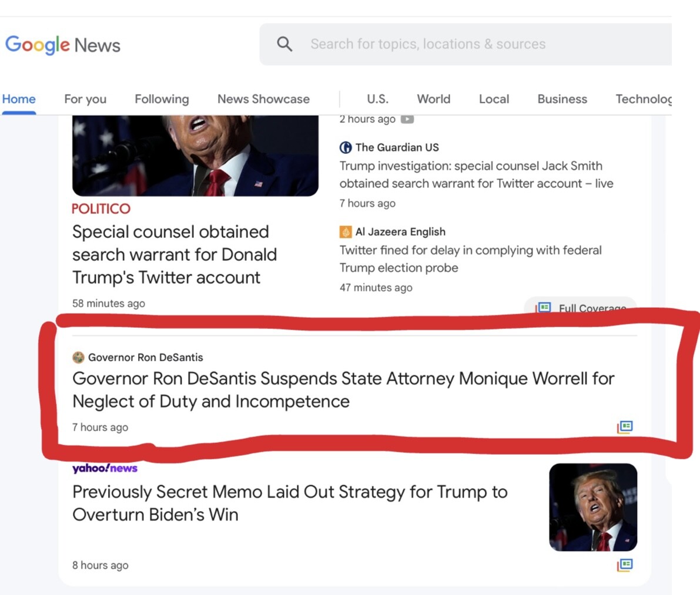This screenshot has width=700, height=595.
Task: Open Politico headline about Trump's Twitter search warrant
Action: (x=174, y=254)
